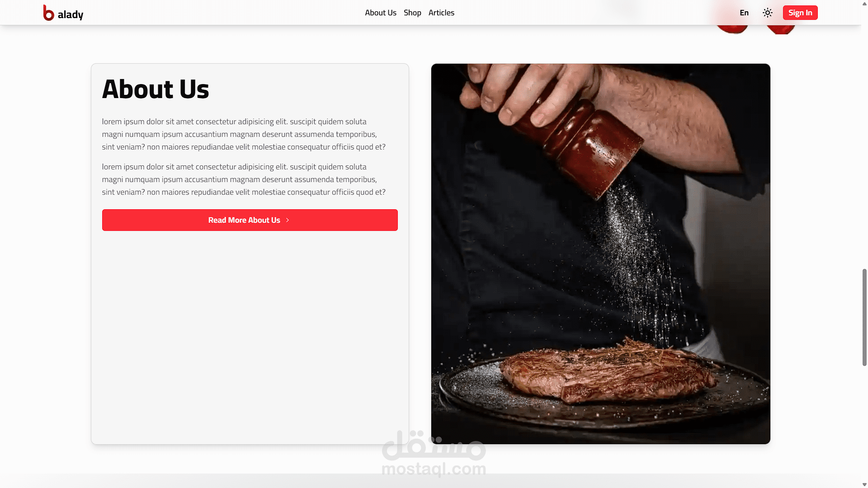
Task: Click Read More About Us button
Action: (250, 220)
